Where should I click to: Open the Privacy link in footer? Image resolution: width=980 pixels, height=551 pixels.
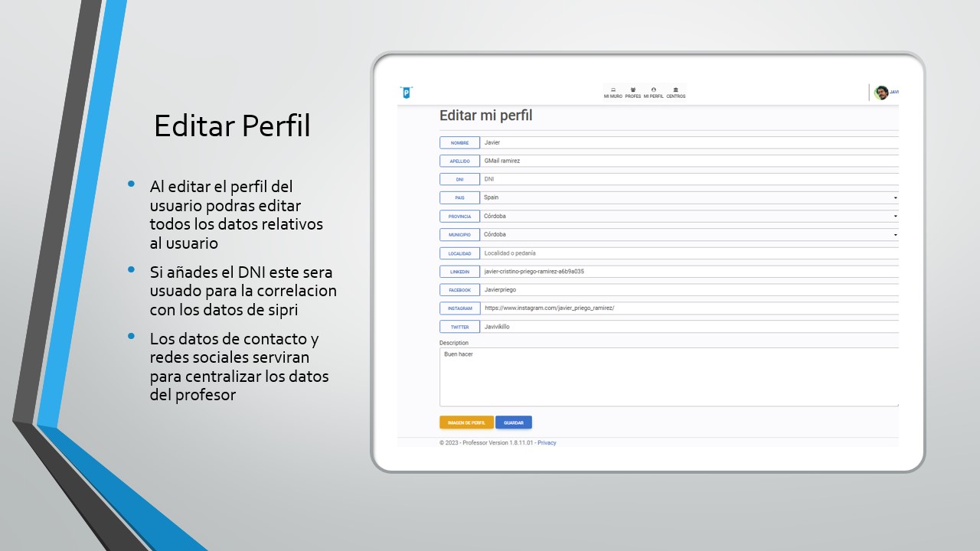547,443
